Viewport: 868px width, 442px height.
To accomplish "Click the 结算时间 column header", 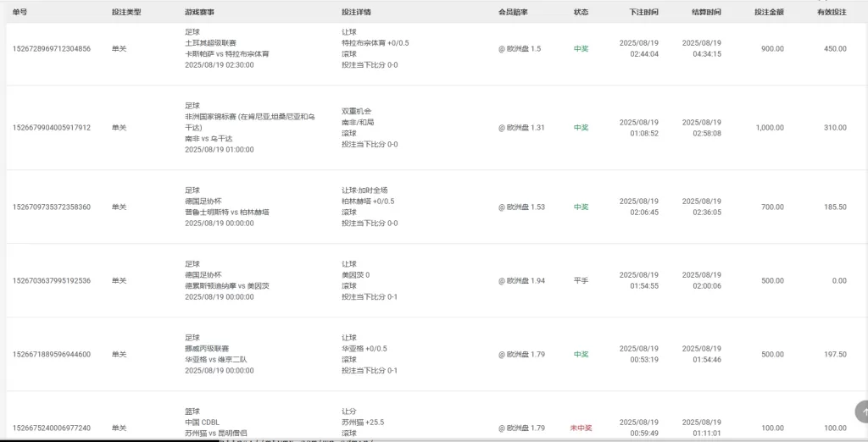I will [x=706, y=12].
